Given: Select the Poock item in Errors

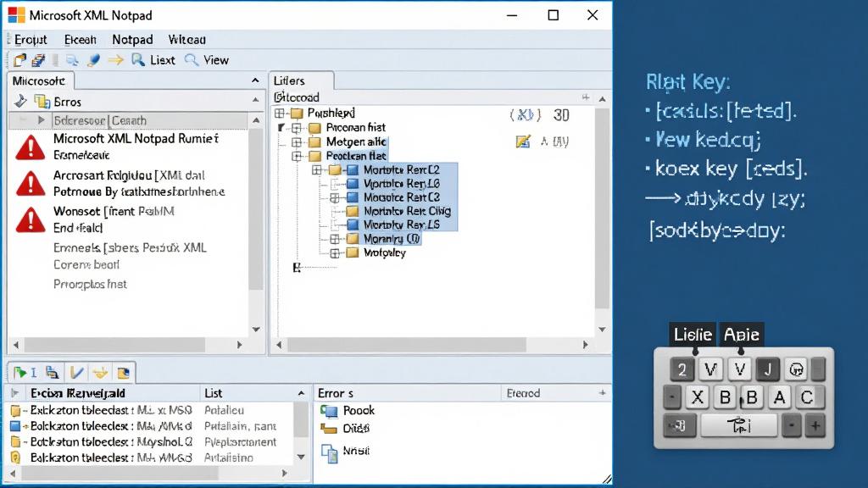Looking at the screenshot, I should click(x=348, y=411).
